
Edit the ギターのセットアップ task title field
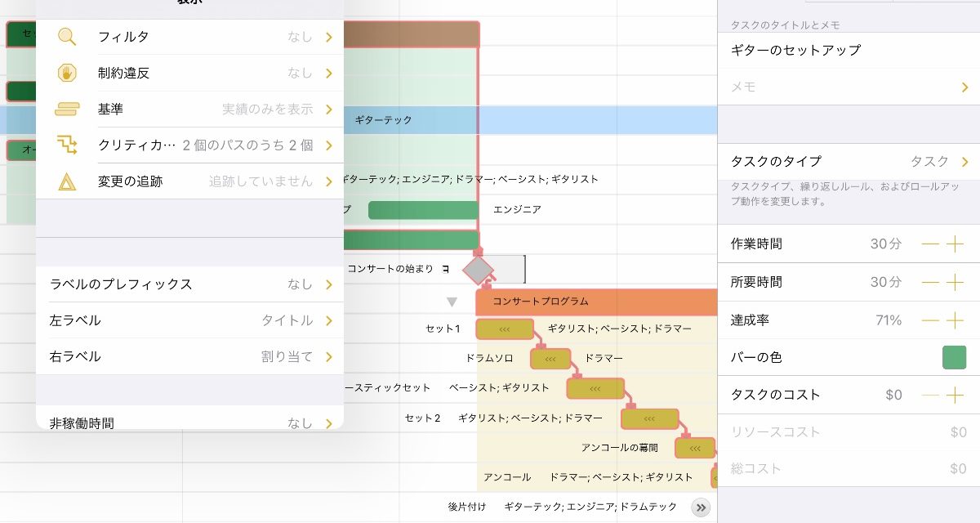[x=841, y=50]
